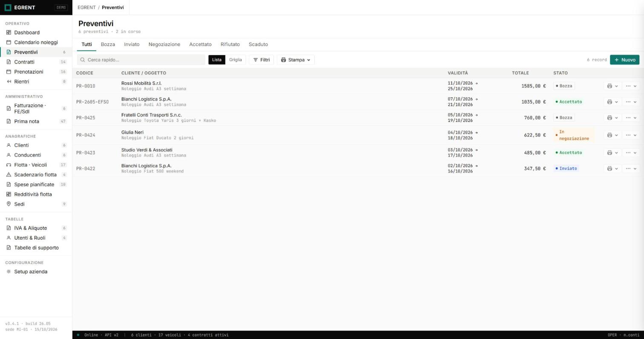Click the print icon for PR-0010

612,86
